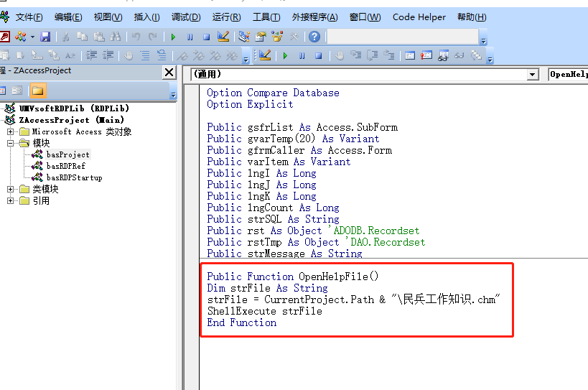Open the 编辑(E) menu

click(68, 17)
